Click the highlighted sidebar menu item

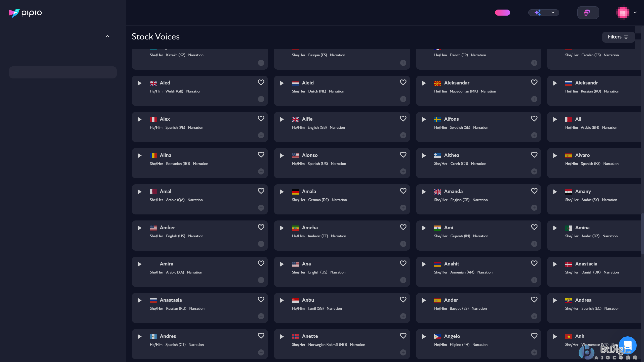click(63, 72)
